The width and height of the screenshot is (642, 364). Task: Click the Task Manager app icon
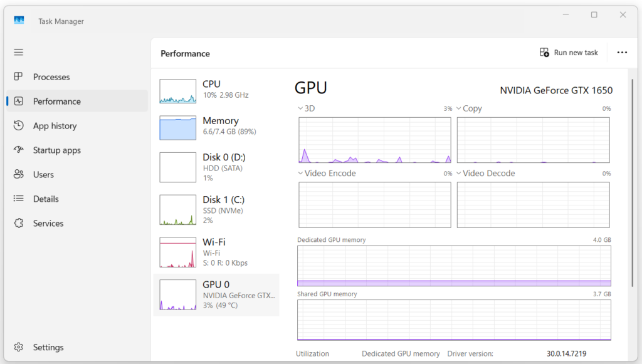click(x=19, y=21)
